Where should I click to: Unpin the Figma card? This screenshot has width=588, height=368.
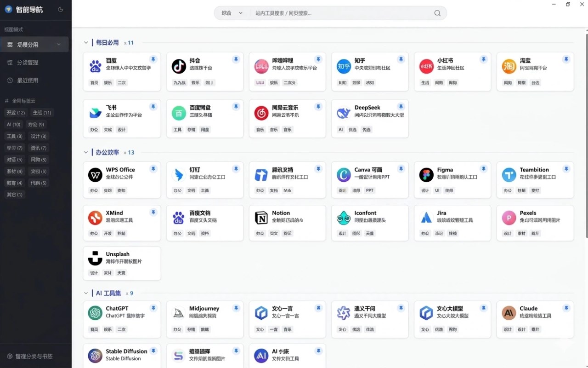484,169
